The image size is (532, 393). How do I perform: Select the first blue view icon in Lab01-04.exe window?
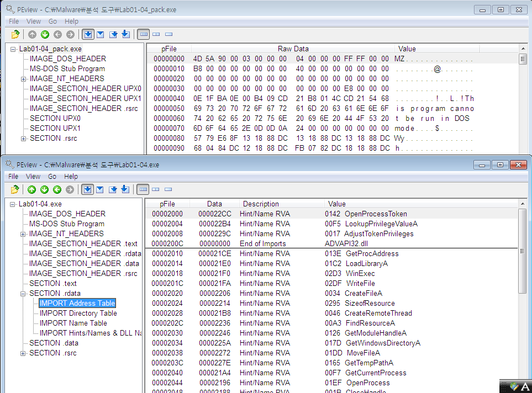pos(87,189)
